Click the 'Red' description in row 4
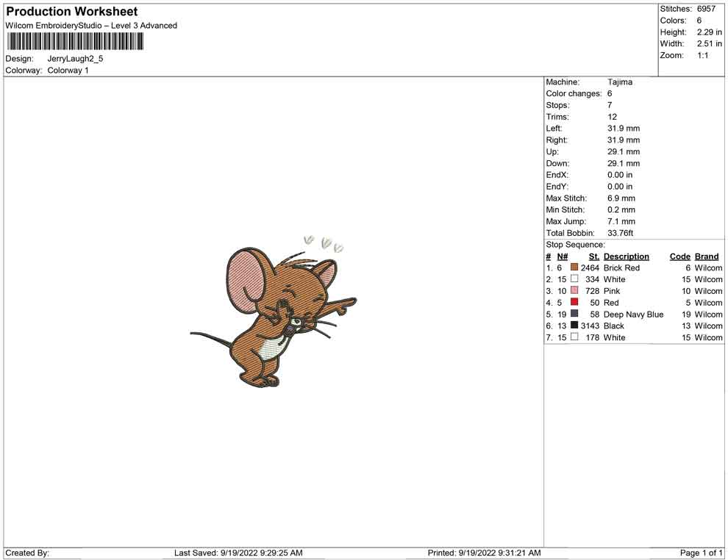Image resolution: width=728 pixels, height=560 pixels. click(x=611, y=303)
